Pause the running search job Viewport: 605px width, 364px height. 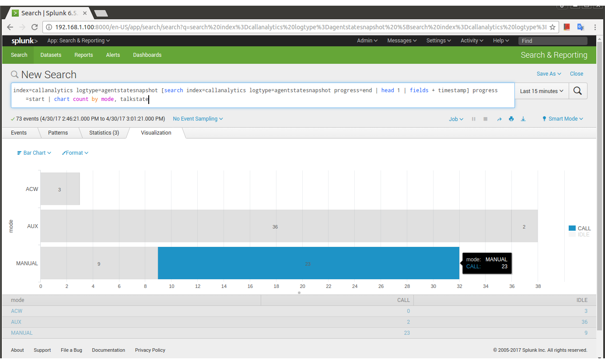(473, 119)
